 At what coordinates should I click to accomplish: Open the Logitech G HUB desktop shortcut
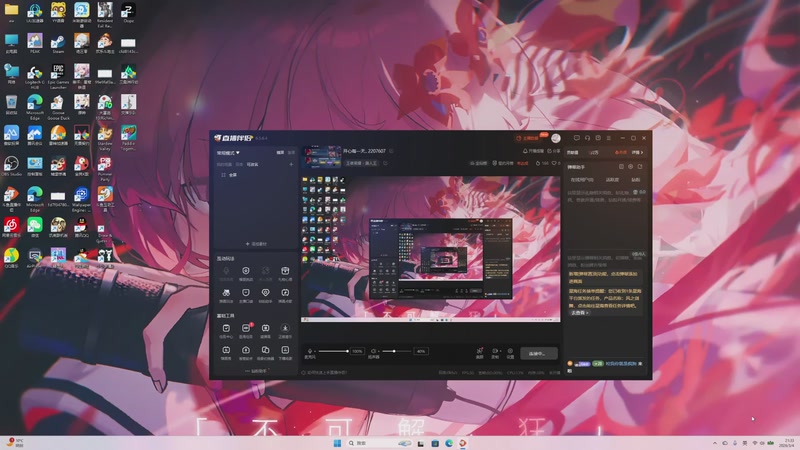pos(35,76)
